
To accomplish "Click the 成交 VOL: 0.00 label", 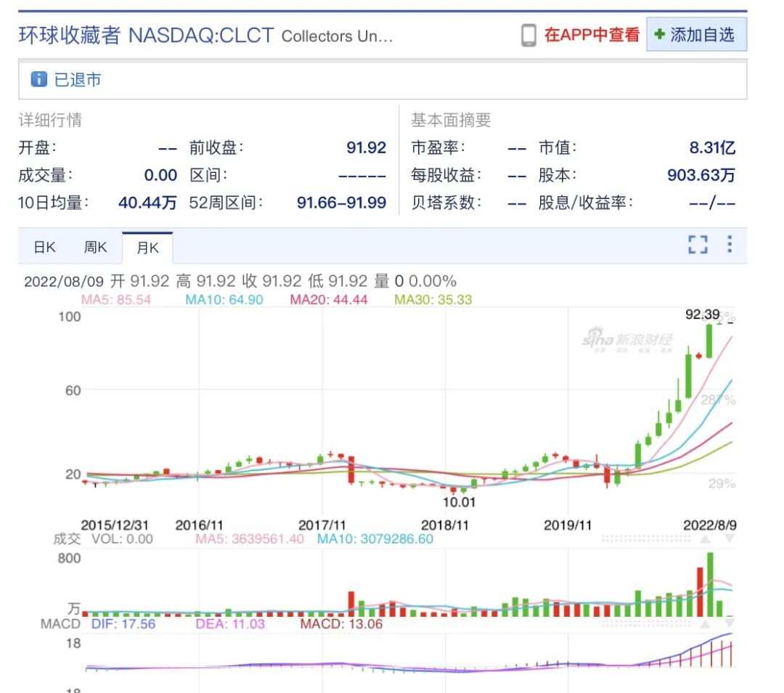I will [103, 539].
